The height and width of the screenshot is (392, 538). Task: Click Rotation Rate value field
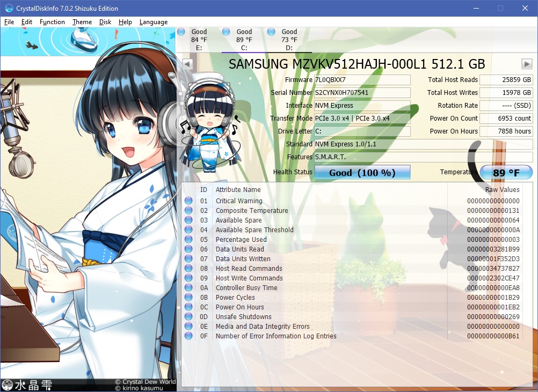click(506, 106)
